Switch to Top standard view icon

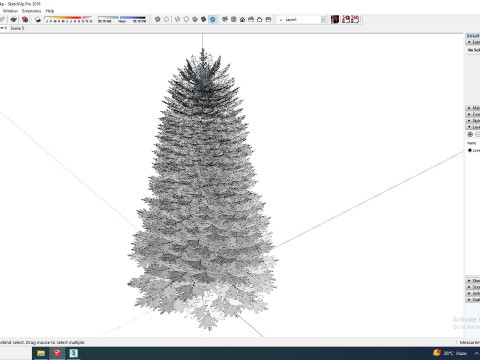[234, 19]
